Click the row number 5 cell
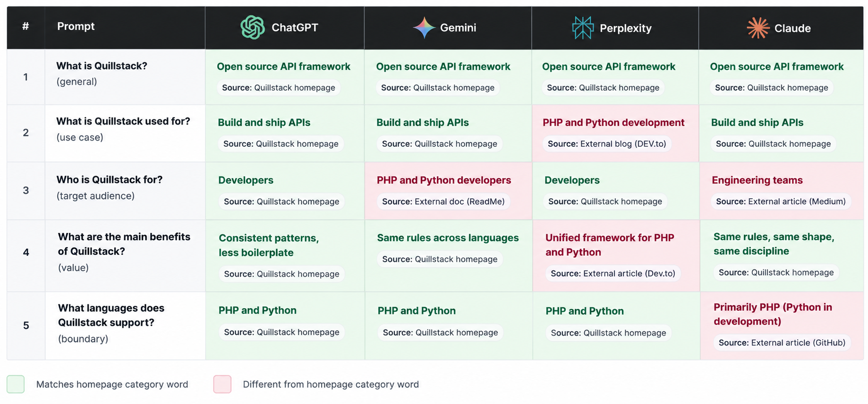The width and height of the screenshot is (868, 404). click(26, 326)
